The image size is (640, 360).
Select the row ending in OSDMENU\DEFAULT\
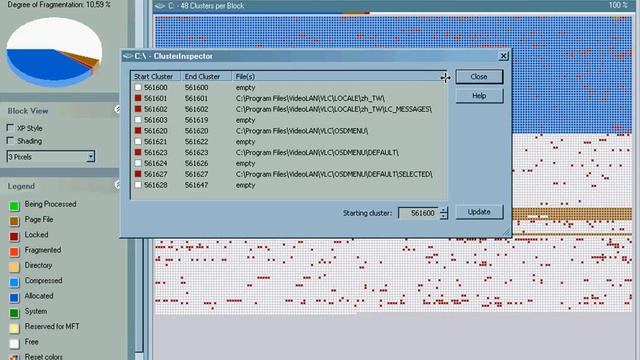pyautogui.click(x=289, y=152)
